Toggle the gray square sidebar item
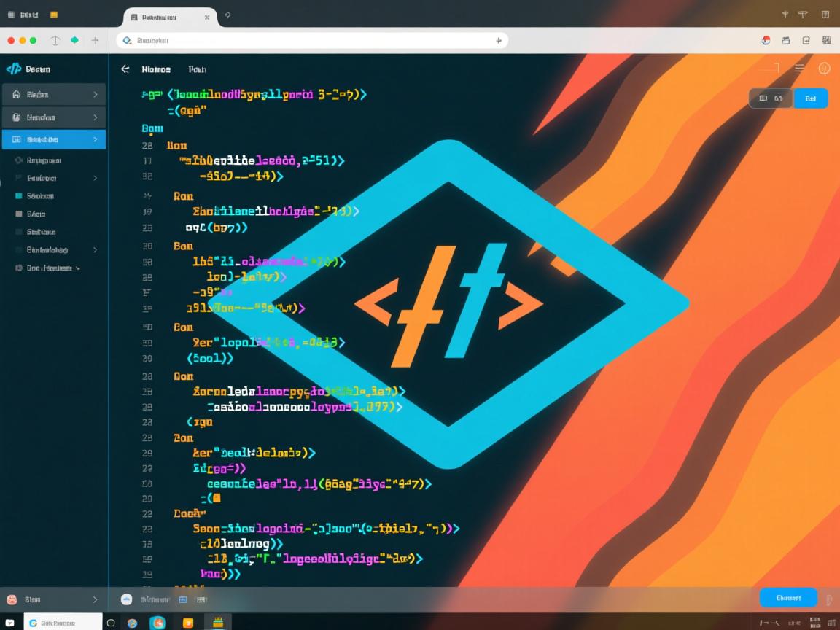The width and height of the screenshot is (840, 630). click(19, 214)
